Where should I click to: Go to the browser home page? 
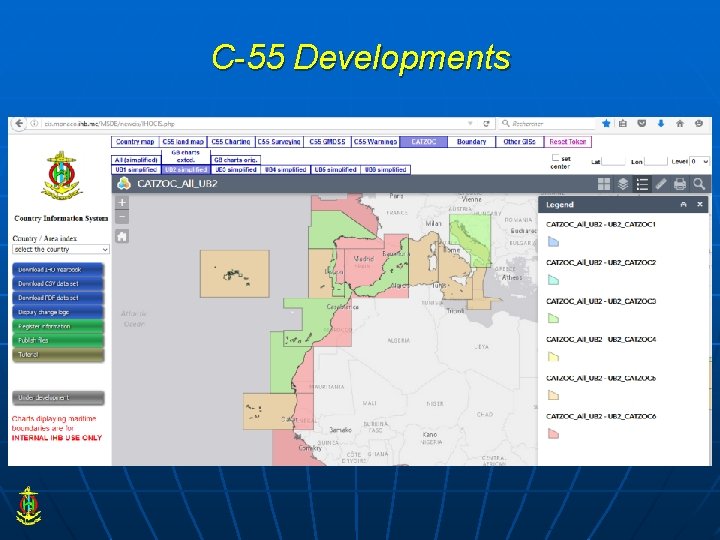point(680,123)
